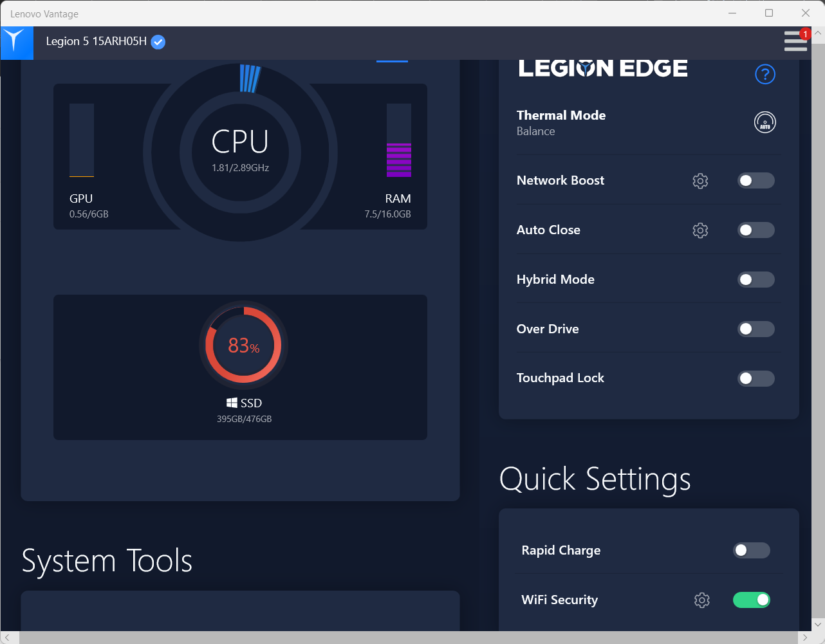The height and width of the screenshot is (644, 825).
Task: Click the SSD storage panel
Action: click(x=240, y=367)
